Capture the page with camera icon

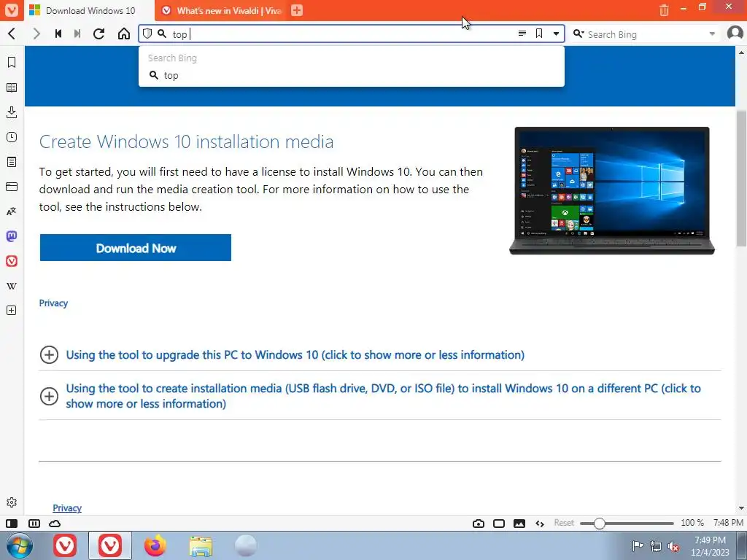pyautogui.click(x=479, y=524)
